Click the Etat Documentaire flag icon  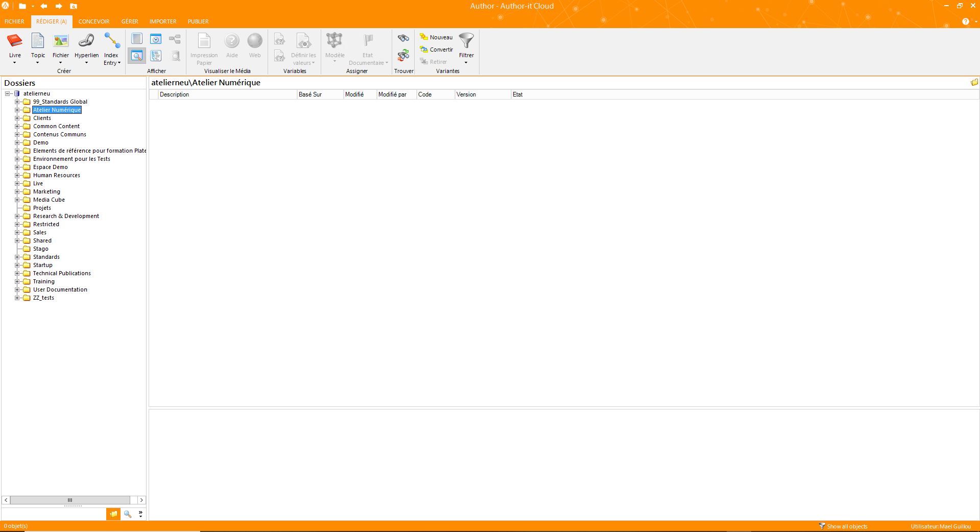point(368,41)
